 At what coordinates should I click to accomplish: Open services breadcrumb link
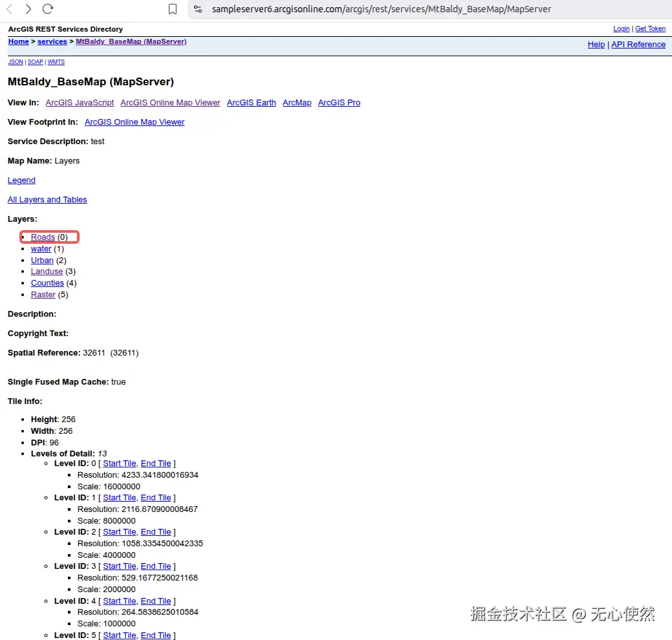pos(52,41)
